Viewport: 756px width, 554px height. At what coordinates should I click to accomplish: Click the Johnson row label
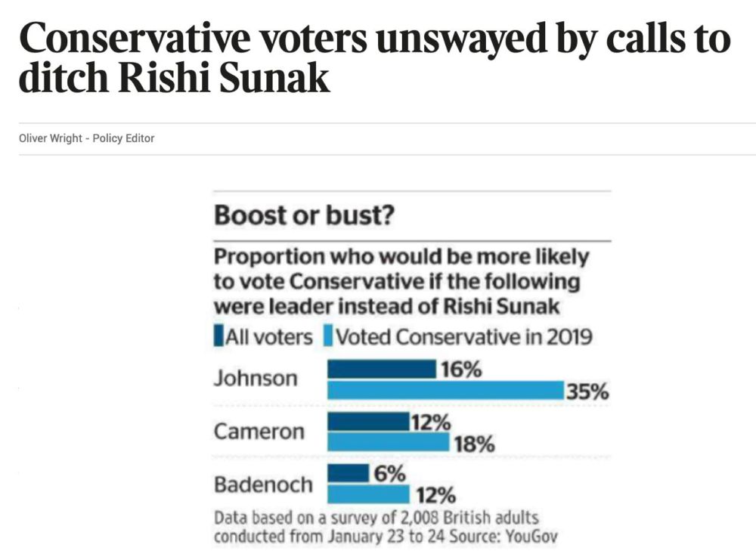(x=256, y=378)
